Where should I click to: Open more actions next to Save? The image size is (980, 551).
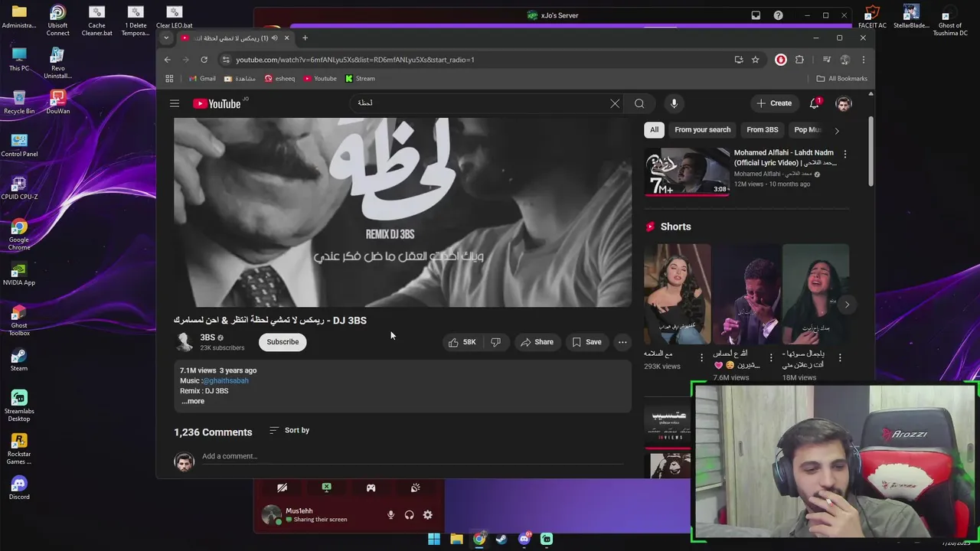pyautogui.click(x=622, y=342)
